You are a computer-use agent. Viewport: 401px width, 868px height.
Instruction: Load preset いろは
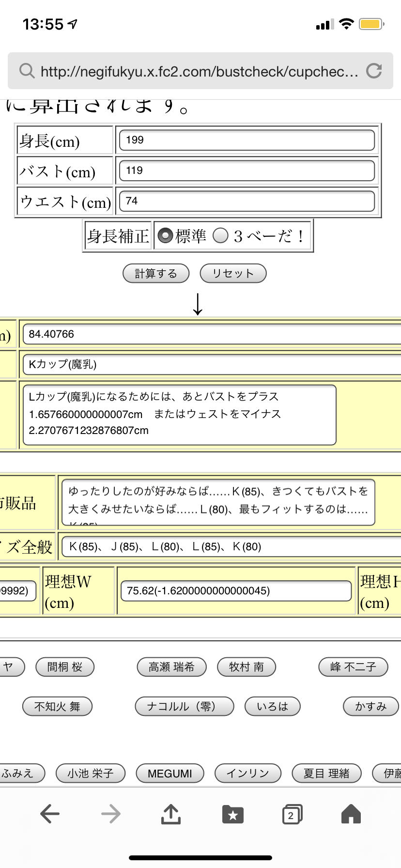click(x=273, y=706)
